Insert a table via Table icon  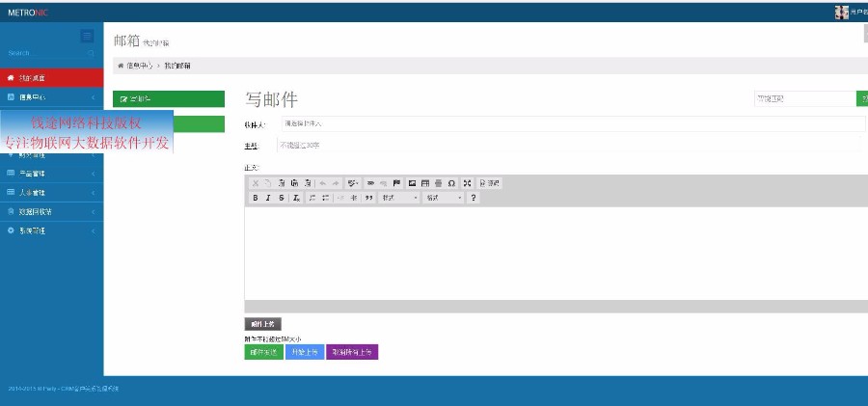point(425,183)
